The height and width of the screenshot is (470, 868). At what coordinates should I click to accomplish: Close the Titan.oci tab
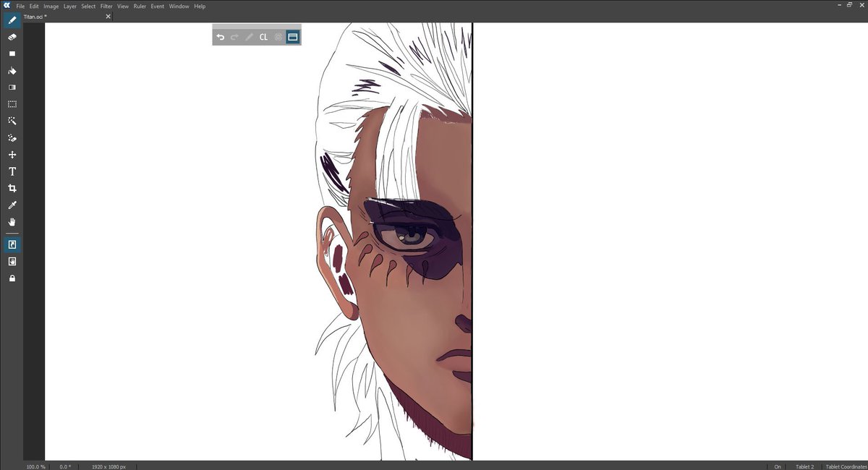tap(109, 16)
